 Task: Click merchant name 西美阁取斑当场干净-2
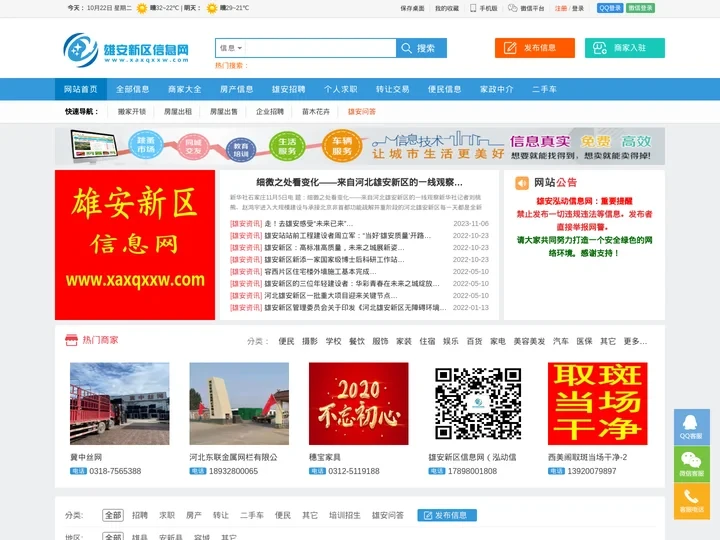[587, 457]
